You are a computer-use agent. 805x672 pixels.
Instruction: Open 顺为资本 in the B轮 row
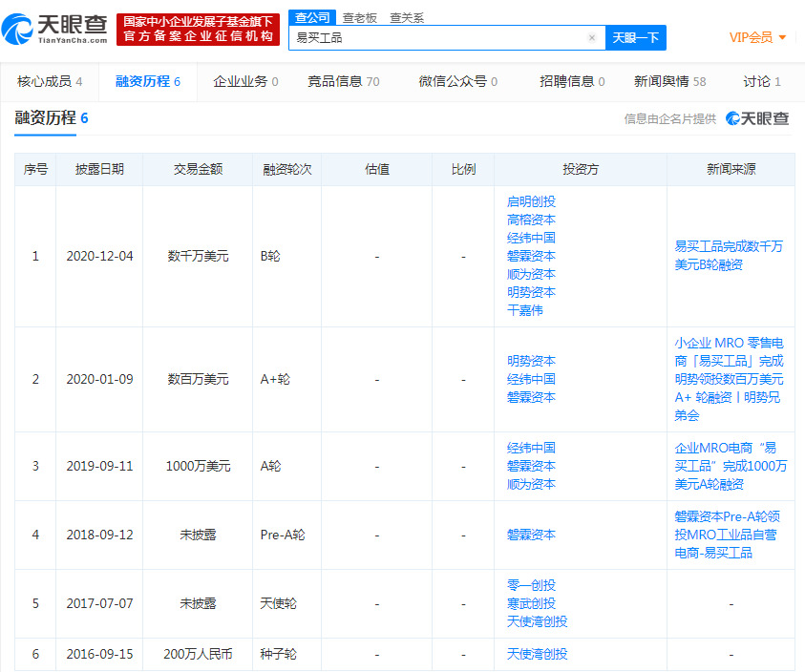(x=531, y=274)
